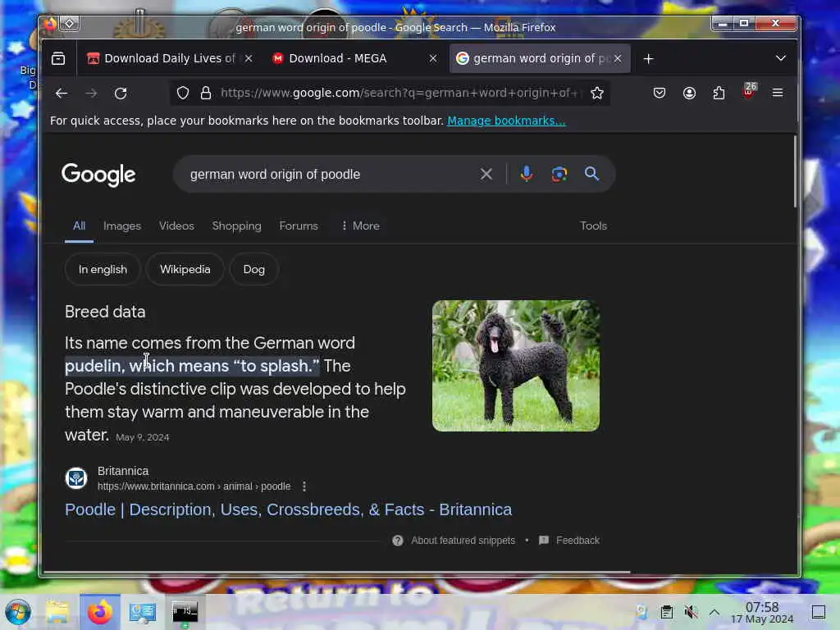840x630 pixels.
Task: Open the file manager from the taskbar
Action: click(57, 612)
